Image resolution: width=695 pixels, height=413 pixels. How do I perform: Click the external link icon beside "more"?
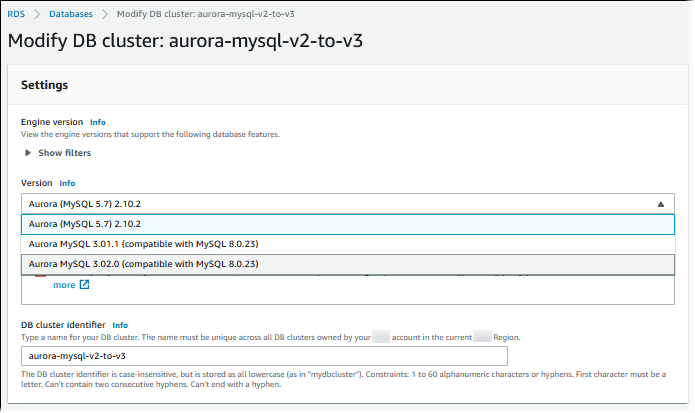click(x=85, y=285)
